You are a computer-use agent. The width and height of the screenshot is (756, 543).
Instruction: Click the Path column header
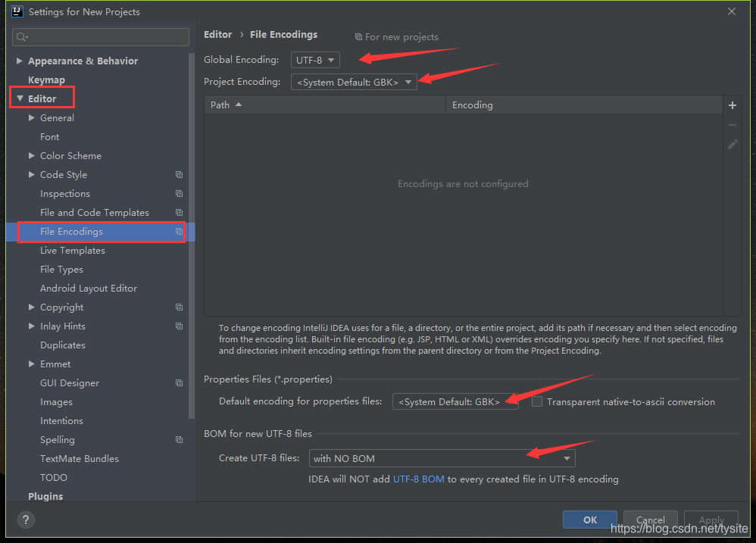[x=324, y=105]
